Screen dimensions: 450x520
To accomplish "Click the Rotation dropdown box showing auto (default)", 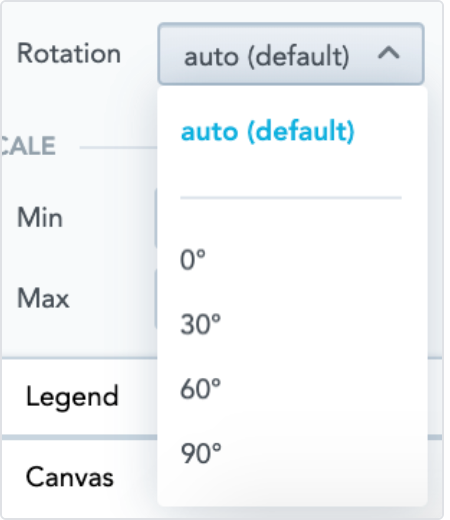I will coord(291,54).
